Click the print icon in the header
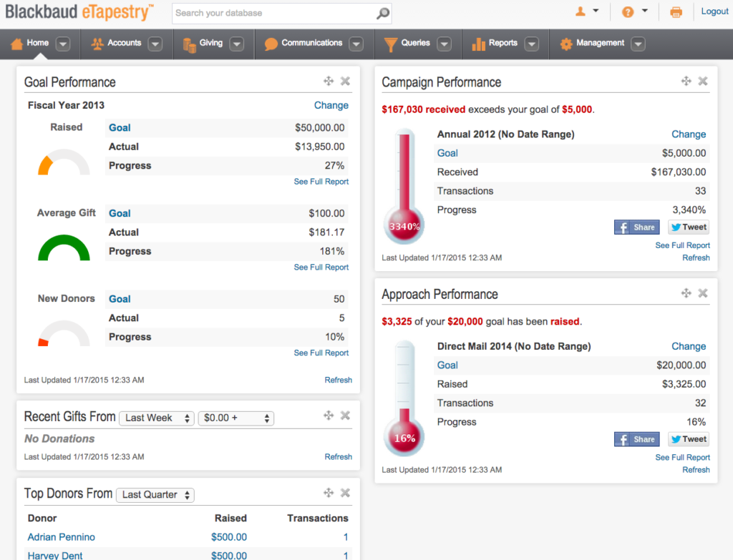Viewport: 733px width, 560px height. click(x=676, y=12)
